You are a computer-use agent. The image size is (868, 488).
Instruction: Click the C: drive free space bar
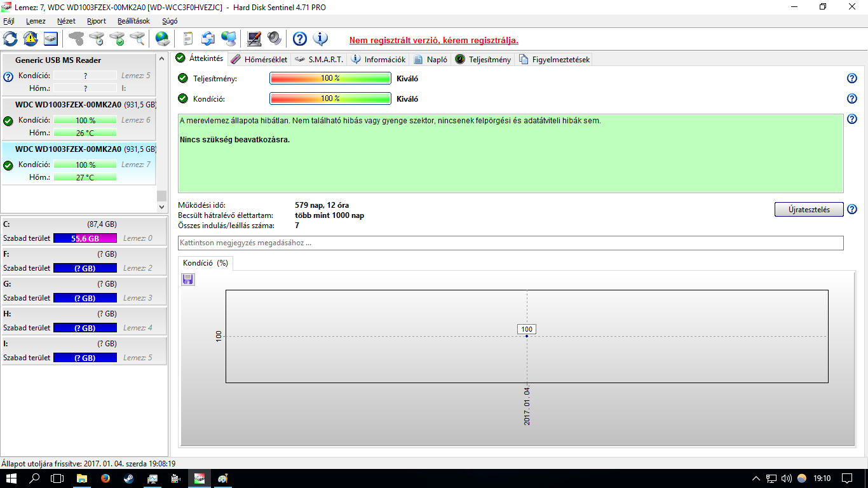tap(85, 238)
